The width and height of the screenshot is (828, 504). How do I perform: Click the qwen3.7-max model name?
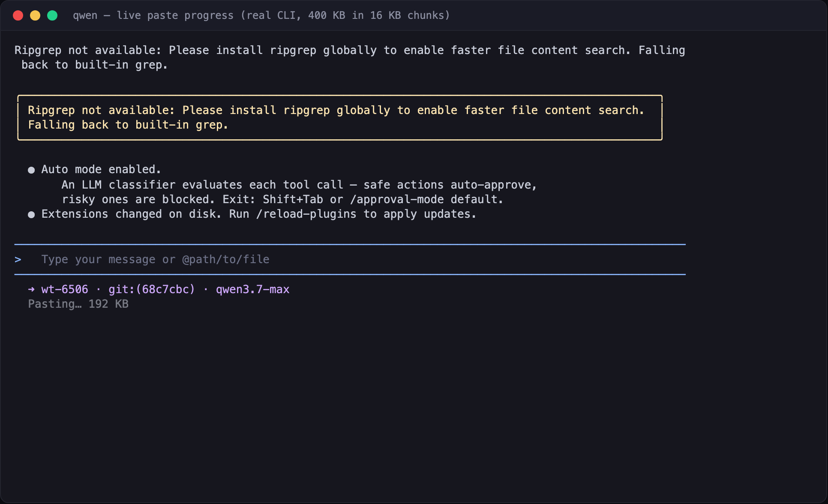pyautogui.click(x=253, y=289)
